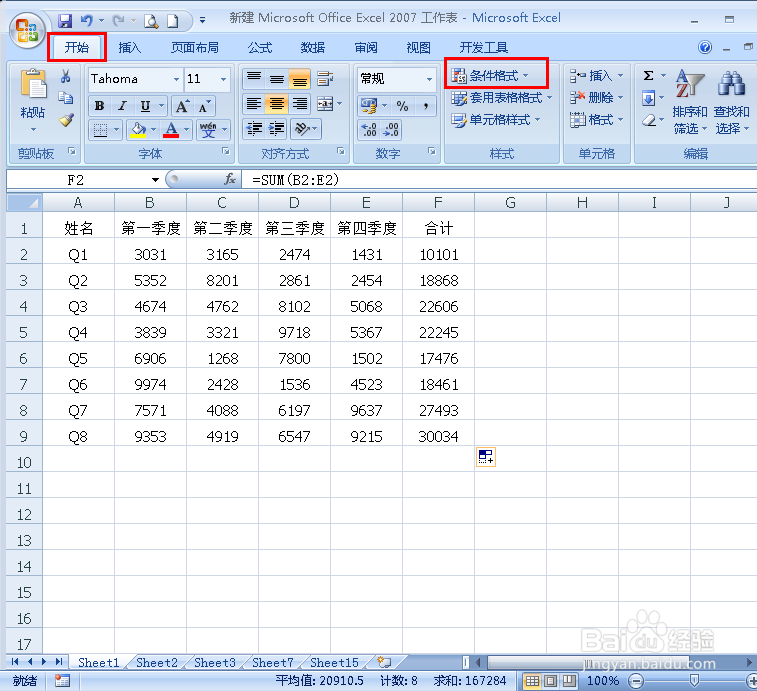Toggle bottom vertical alignment
Screen dimensions: 757x691
[299, 79]
